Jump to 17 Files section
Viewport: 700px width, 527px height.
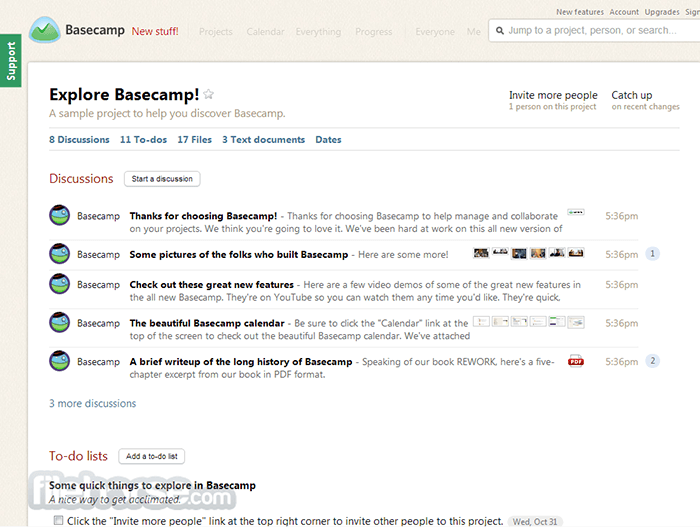tap(195, 140)
